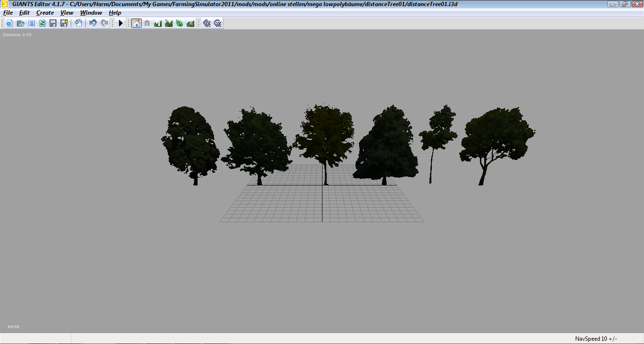Viewport: 644px width, 344px height.
Task: Open the Help menu
Action: 115,13
